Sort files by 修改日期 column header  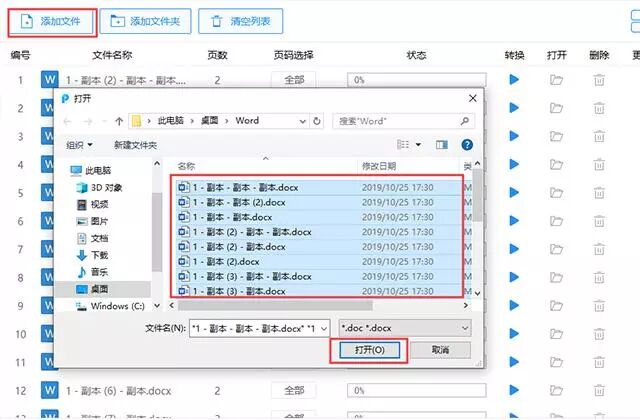(x=379, y=166)
